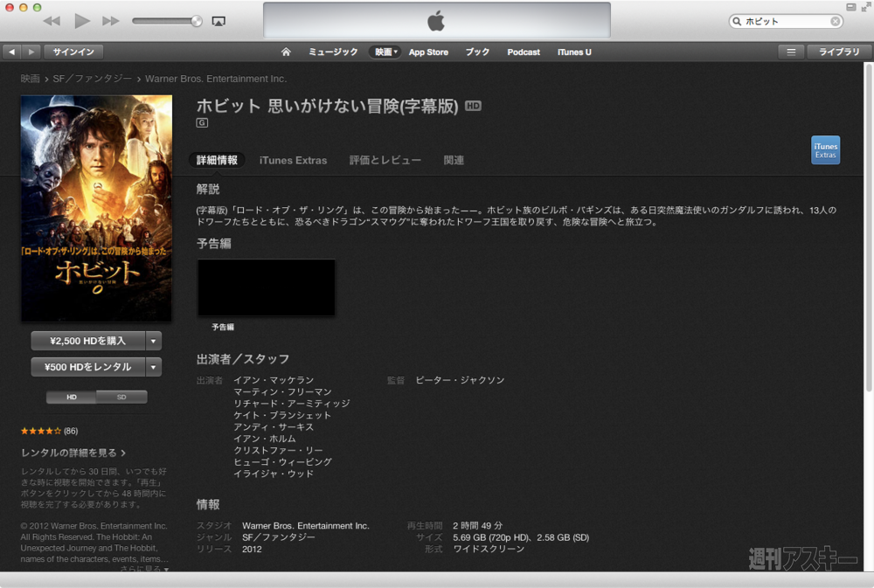Go to the iTunes Store home icon
874x588 pixels.
pos(286,52)
